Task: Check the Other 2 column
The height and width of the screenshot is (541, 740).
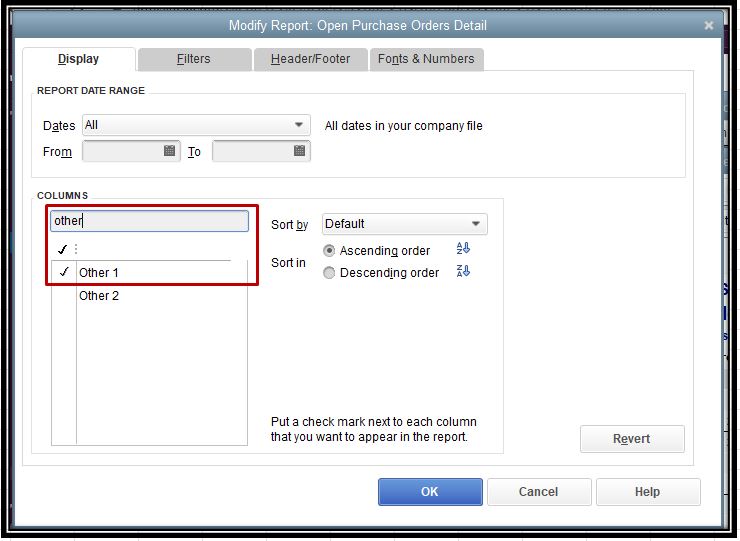Action: 64,296
